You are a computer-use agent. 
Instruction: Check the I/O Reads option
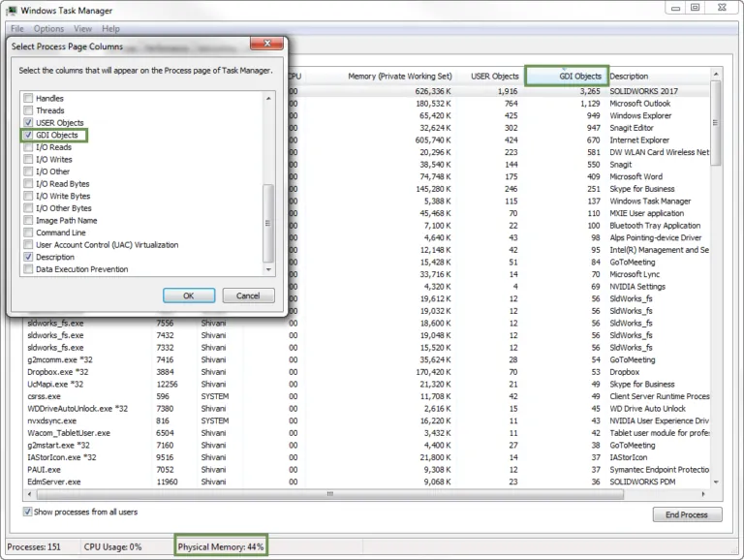28,147
